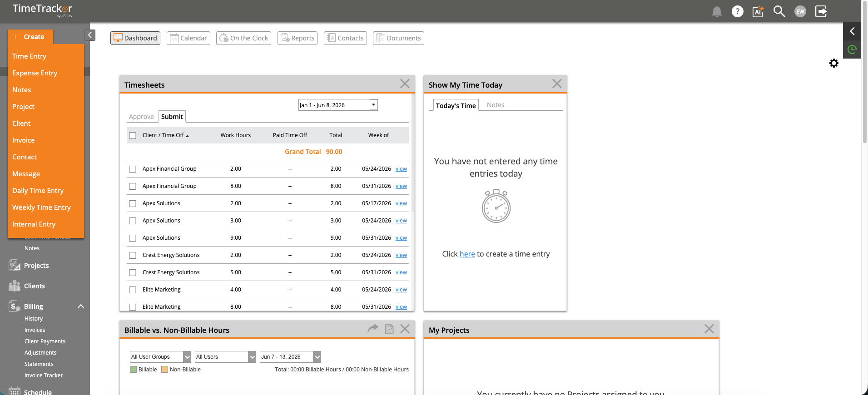View Apex Financial Group 05/24/2026 timesheet
Screen dimensions: 868x395
pyautogui.click(x=401, y=169)
